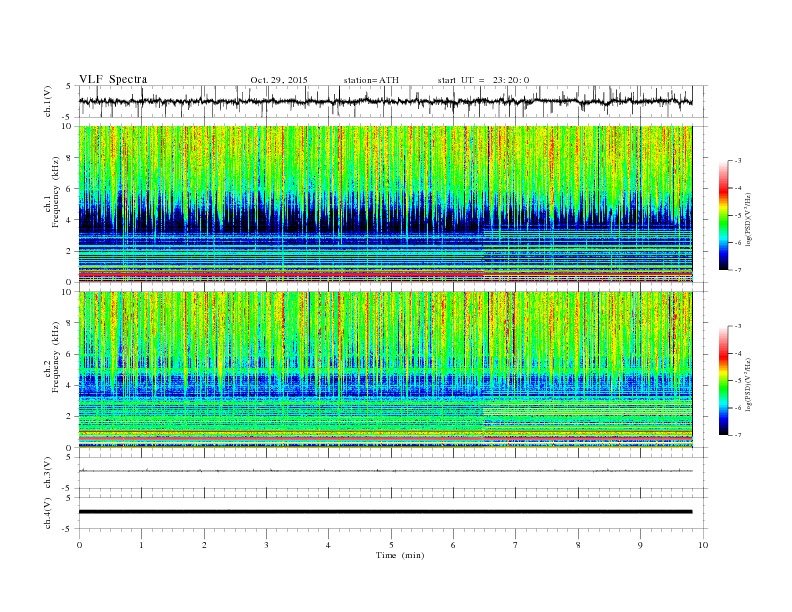This screenshot has height=612, width=792.
Task: Click the ch.2 spectrogram color scale bar
Action: (723, 381)
